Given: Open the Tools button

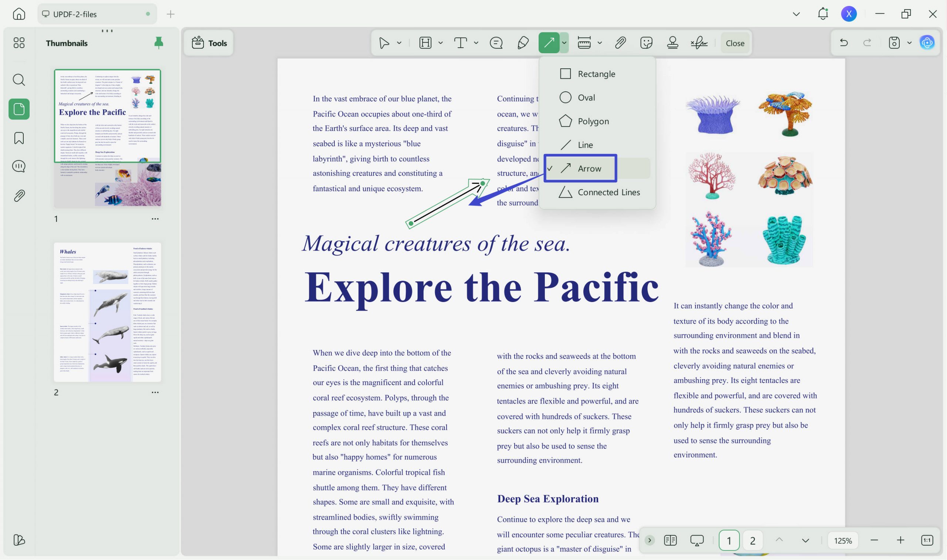Looking at the screenshot, I should point(209,43).
